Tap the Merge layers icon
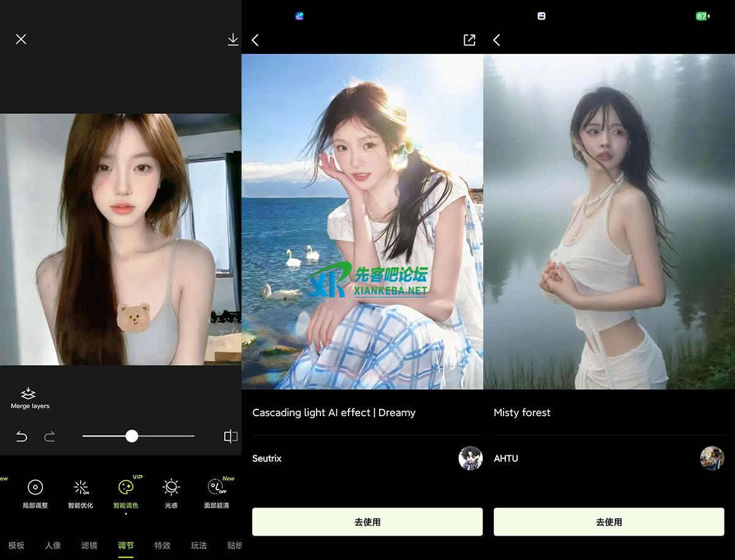Screen dimensions: 735x560 click(29, 394)
